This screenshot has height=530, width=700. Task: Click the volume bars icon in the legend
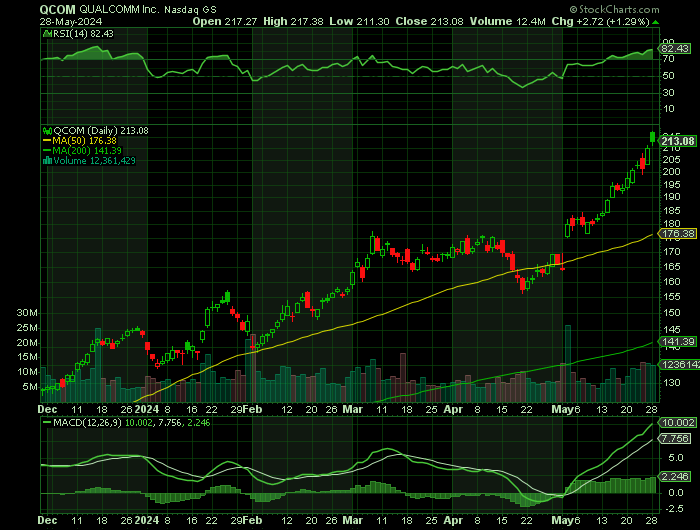tap(47, 161)
